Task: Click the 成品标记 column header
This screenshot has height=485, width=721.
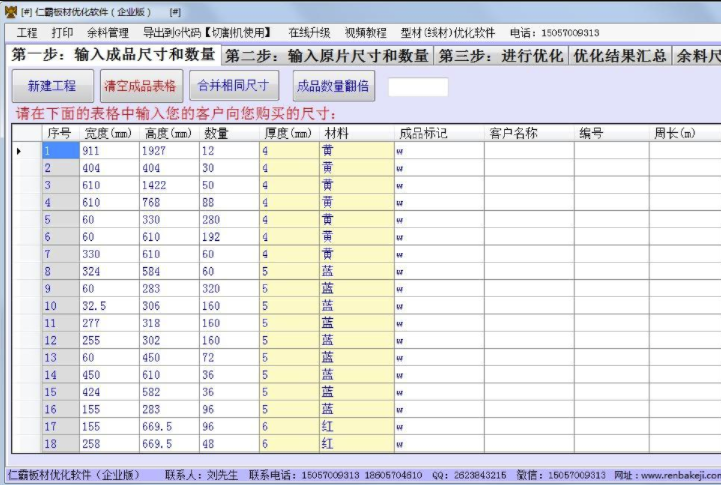Action: tap(439, 133)
